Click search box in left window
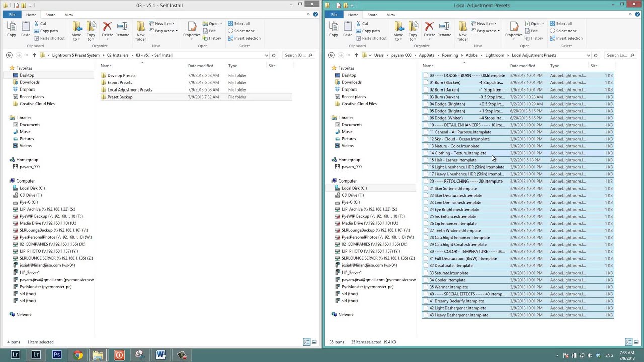Screen dimensions: 644x362 297,55
